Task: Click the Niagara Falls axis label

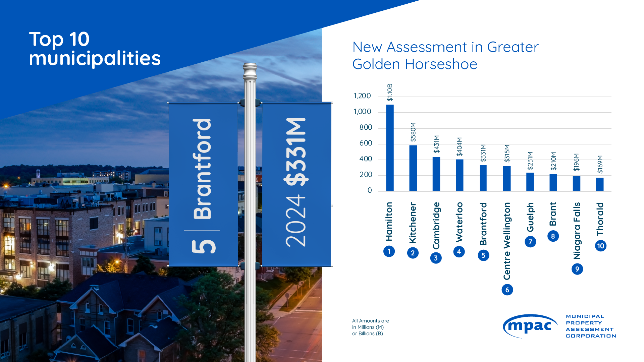Action: (577, 231)
